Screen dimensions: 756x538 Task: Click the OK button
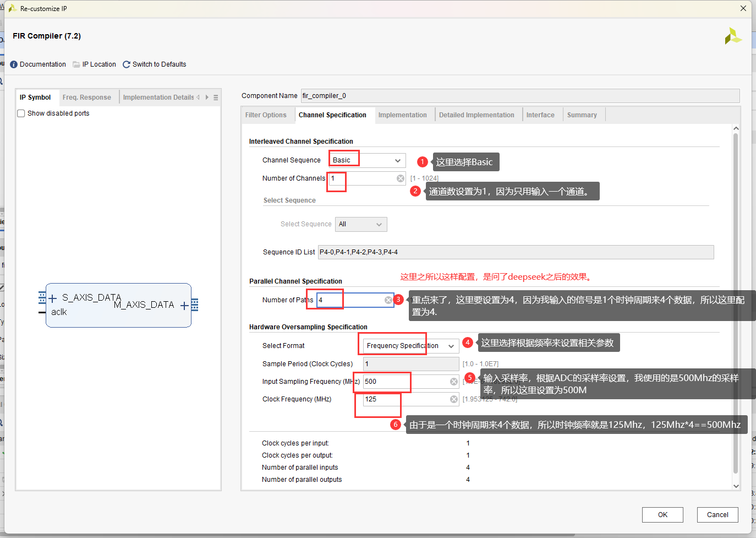click(x=662, y=515)
